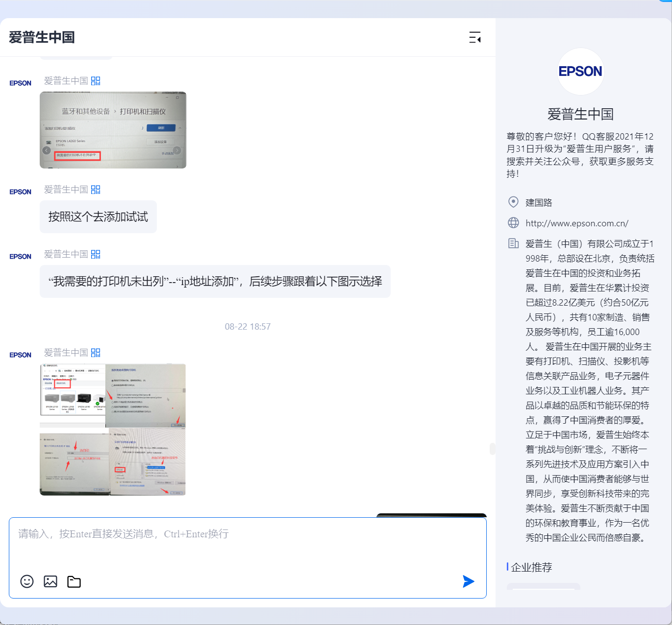Viewport: 672px width, 625px height.
Task: Click the location pin icon next to 建国路
Action: click(513, 202)
